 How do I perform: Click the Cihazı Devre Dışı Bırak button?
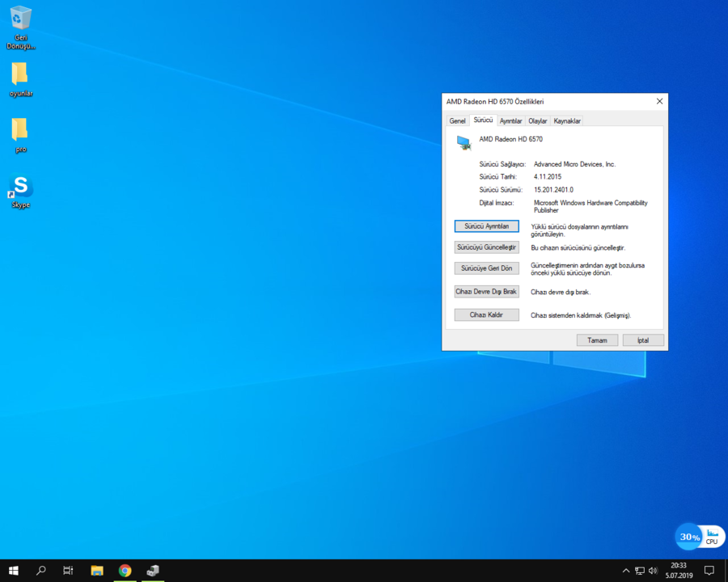[x=486, y=291]
